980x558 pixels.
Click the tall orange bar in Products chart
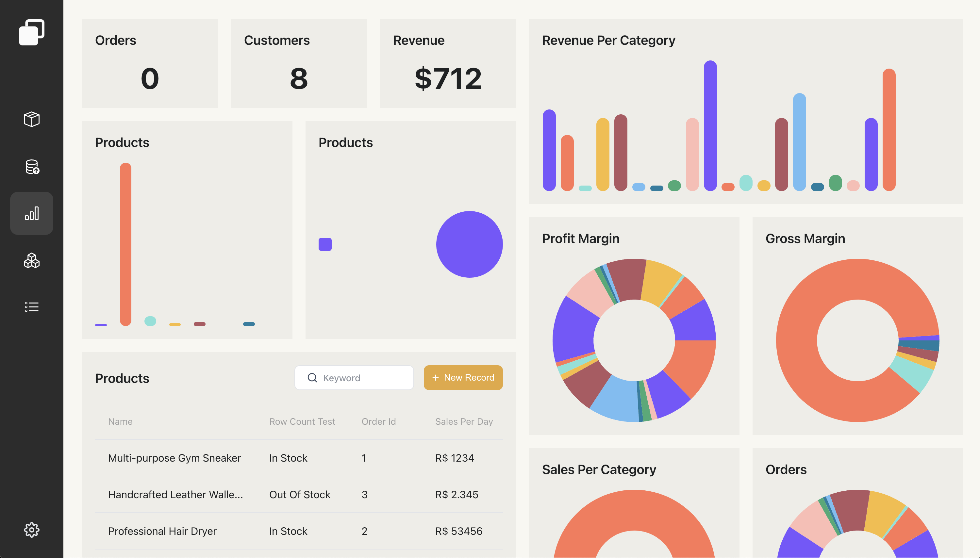coord(125,244)
